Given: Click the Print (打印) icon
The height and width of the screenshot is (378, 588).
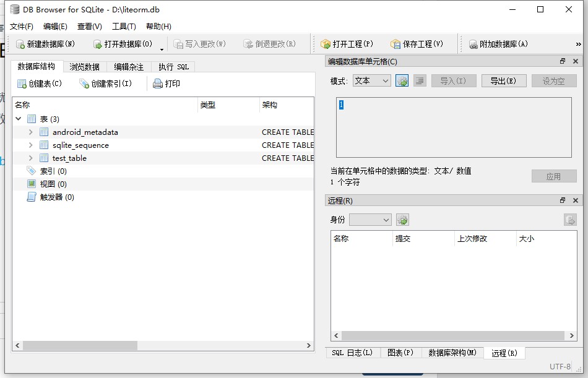Looking at the screenshot, I should (157, 84).
